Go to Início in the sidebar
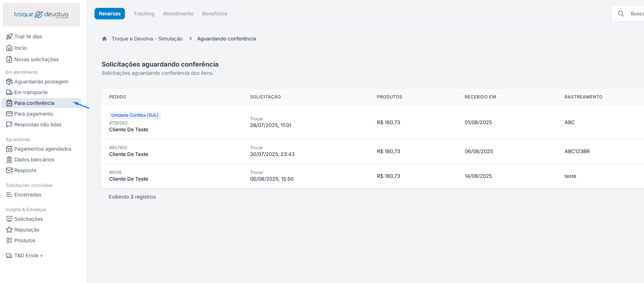 click(21, 48)
